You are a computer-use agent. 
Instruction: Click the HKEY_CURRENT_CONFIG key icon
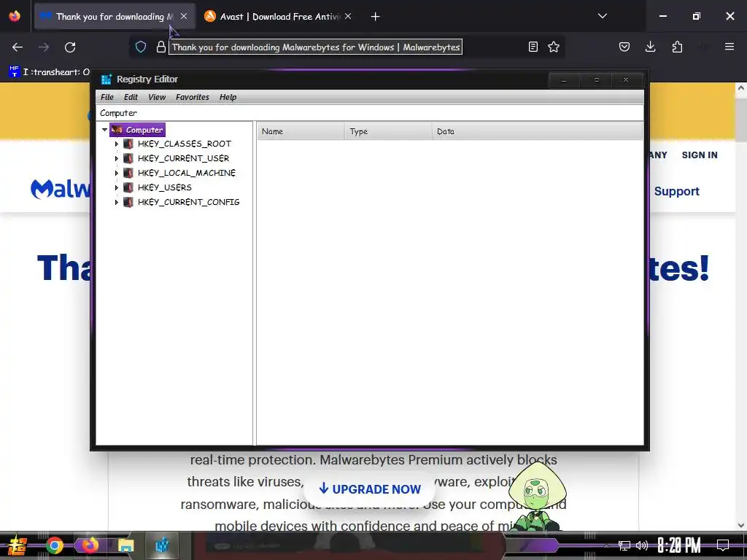point(128,203)
